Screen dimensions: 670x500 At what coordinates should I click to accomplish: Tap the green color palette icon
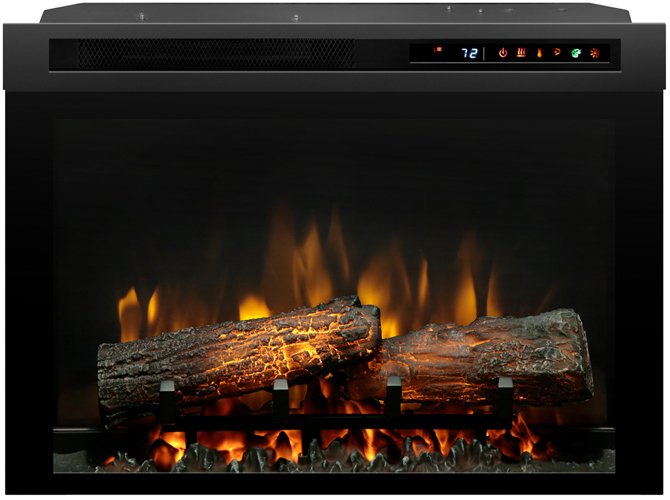pos(576,53)
